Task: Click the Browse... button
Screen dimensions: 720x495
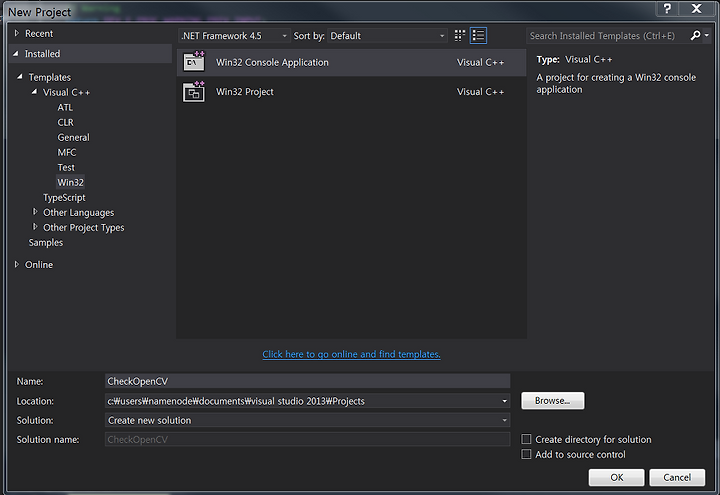Action: click(553, 400)
